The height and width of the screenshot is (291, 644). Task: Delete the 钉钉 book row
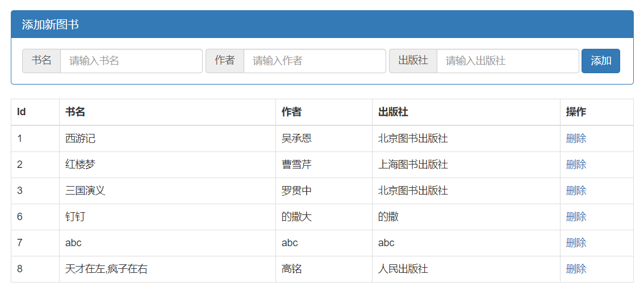[x=576, y=217]
